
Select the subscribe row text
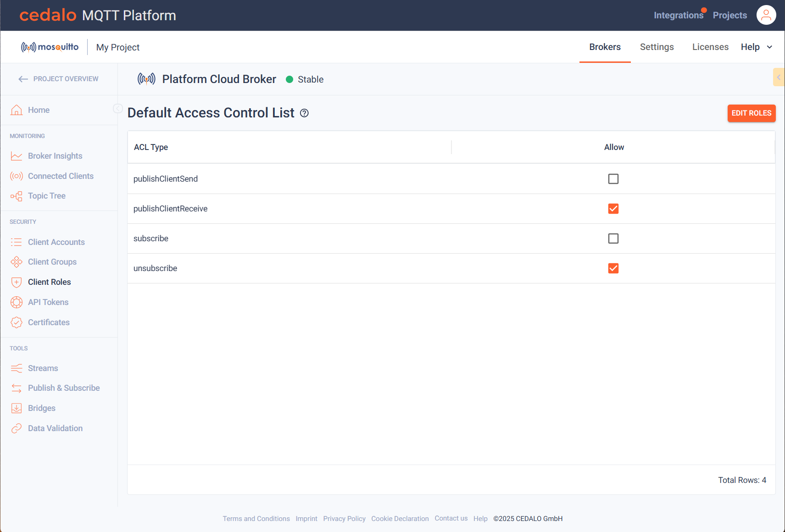[150, 238]
